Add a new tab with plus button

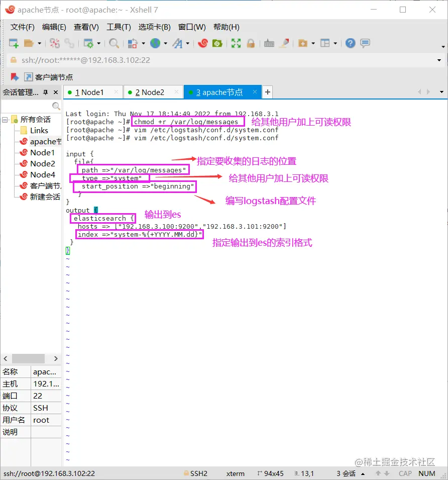coord(268,92)
